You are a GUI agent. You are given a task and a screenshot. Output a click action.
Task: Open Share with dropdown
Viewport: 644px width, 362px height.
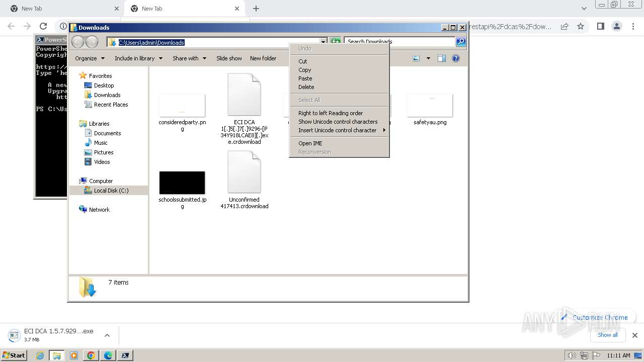(189, 58)
